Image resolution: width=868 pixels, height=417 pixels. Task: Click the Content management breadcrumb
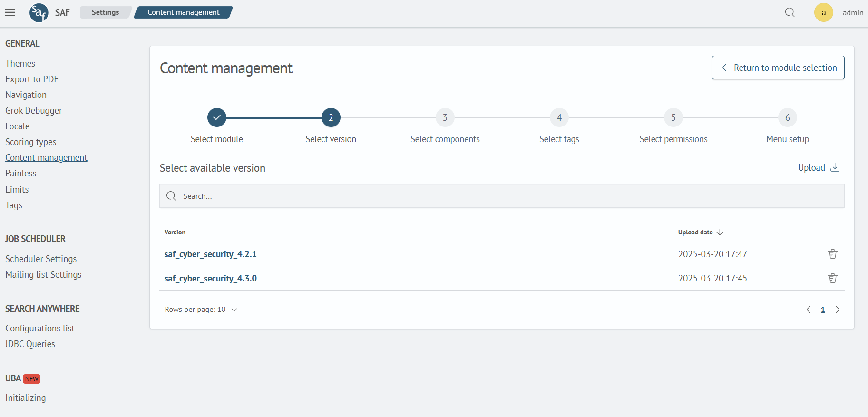coord(184,12)
